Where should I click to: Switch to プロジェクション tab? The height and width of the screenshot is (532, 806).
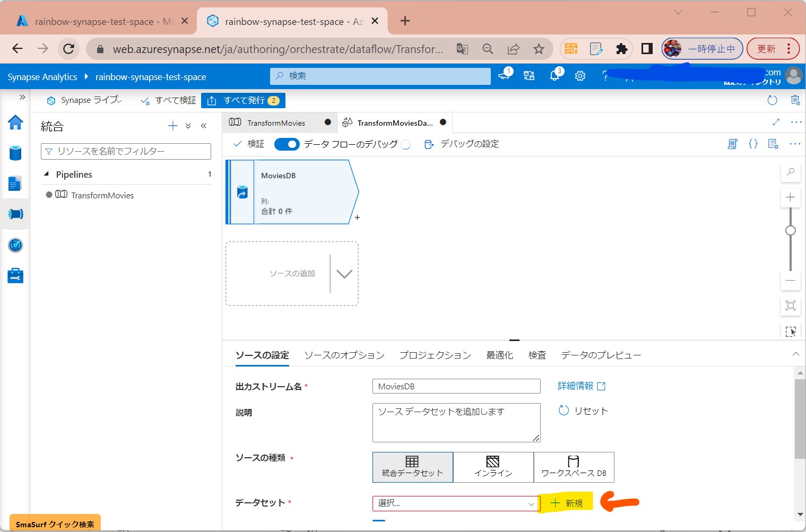tap(435, 355)
